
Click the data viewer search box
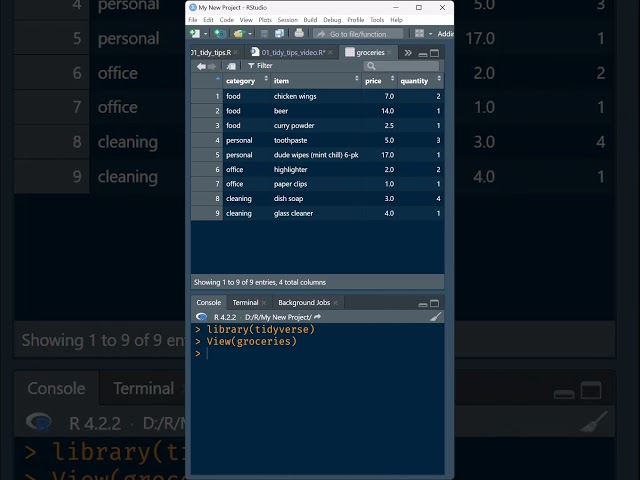(x=401, y=66)
